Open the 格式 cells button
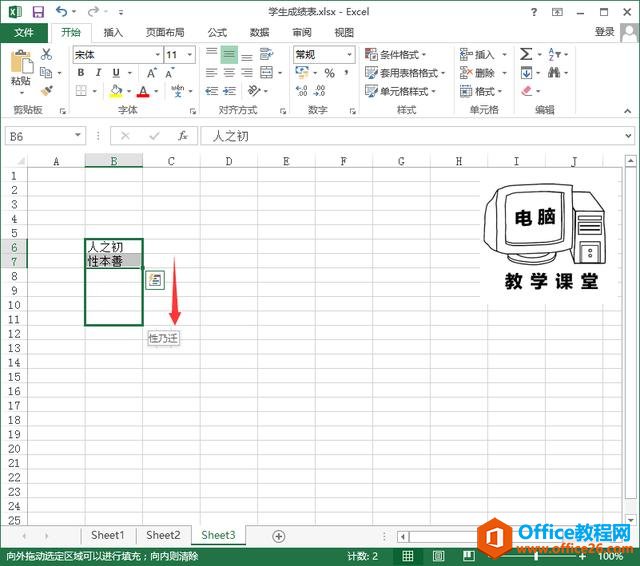 click(481, 91)
